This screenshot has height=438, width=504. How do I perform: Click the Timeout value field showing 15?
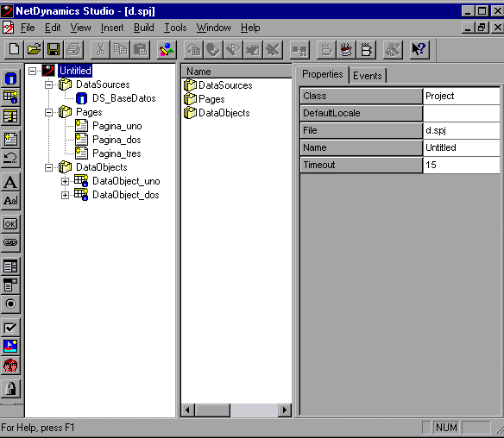point(461,165)
